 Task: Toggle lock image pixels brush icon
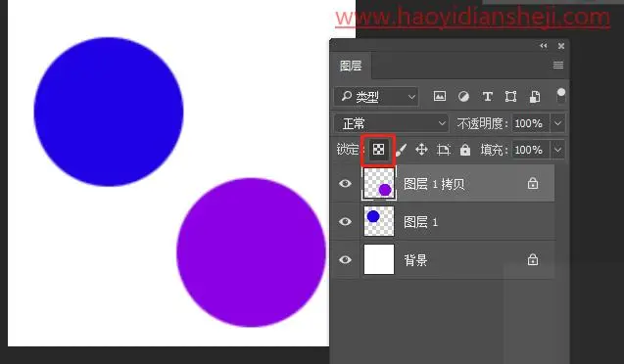point(401,150)
